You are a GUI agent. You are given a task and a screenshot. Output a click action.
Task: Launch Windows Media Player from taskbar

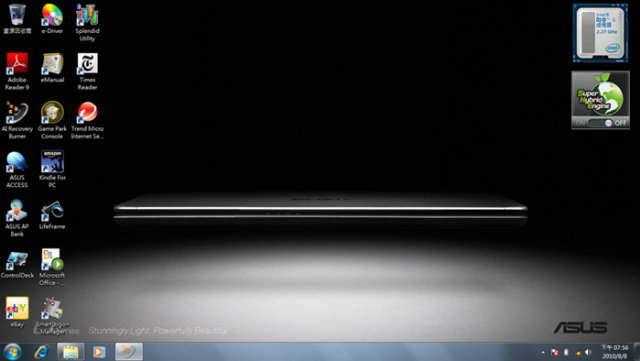tap(99, 352)
